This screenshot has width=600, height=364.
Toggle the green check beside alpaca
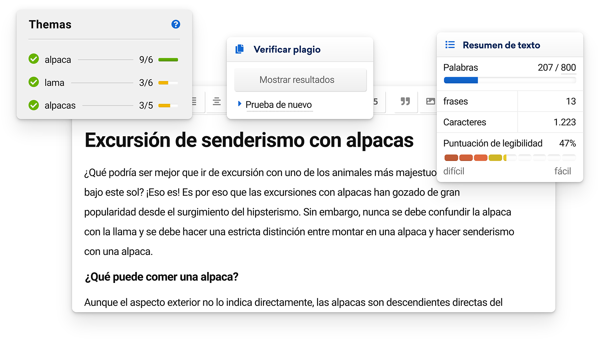coord(34,59)
